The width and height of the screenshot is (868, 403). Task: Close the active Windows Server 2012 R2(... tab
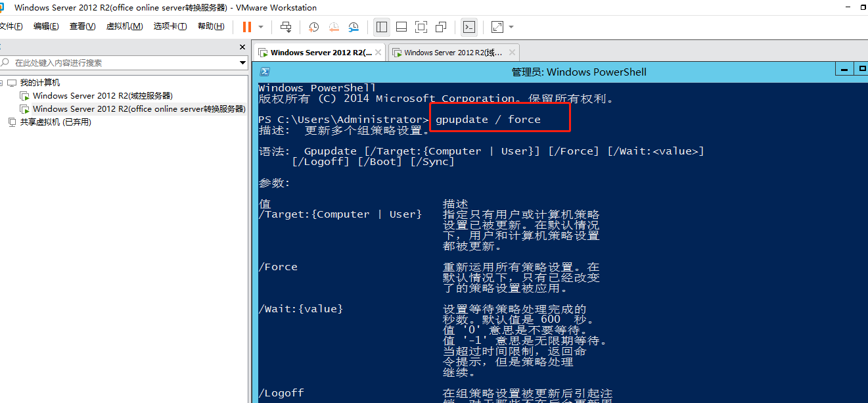(x=379, y=53)
